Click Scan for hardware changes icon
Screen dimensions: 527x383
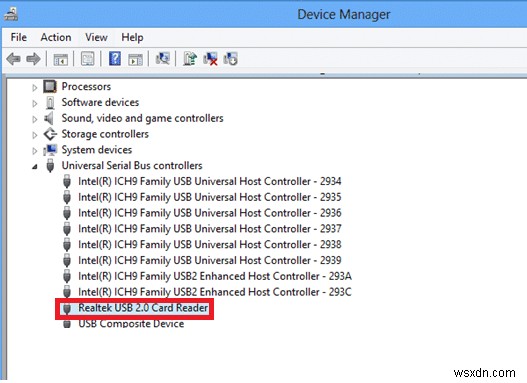tap(163, 59)
